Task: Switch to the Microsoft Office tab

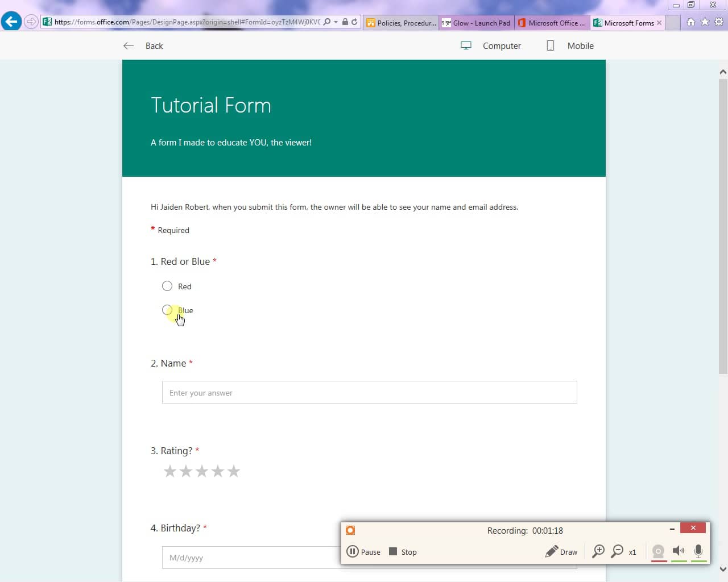Action: click(x=552, y=23)
